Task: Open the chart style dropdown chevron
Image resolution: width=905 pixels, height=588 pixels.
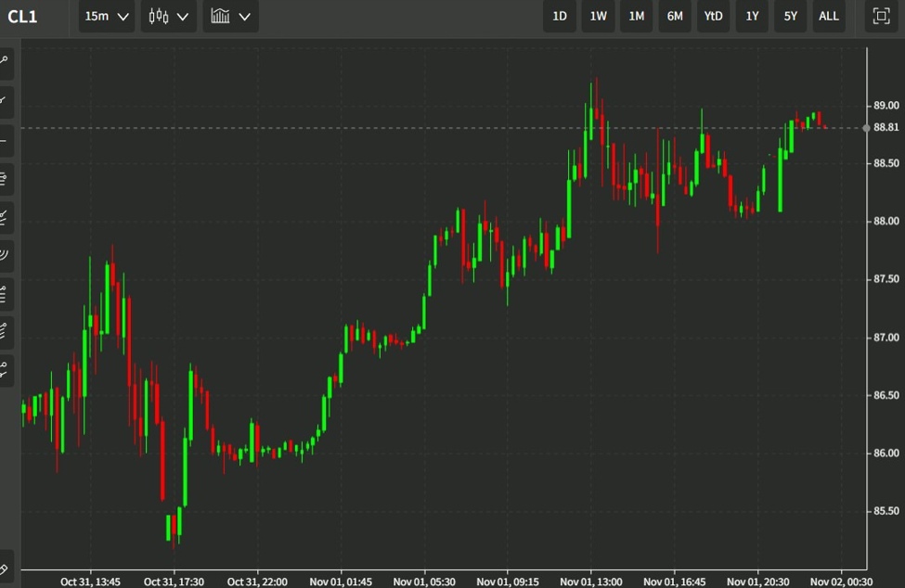Action: [244, 16]
